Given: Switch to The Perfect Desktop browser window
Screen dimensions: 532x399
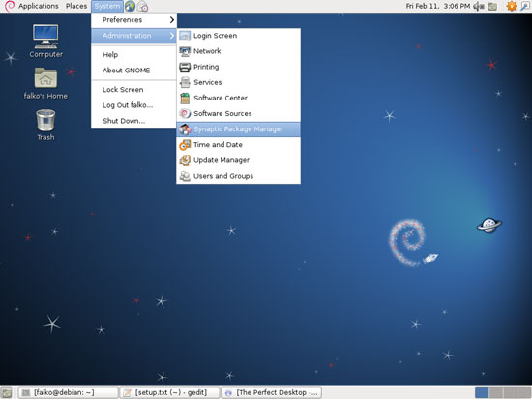Looking at the screenshot, I should (x=271, y=393).
